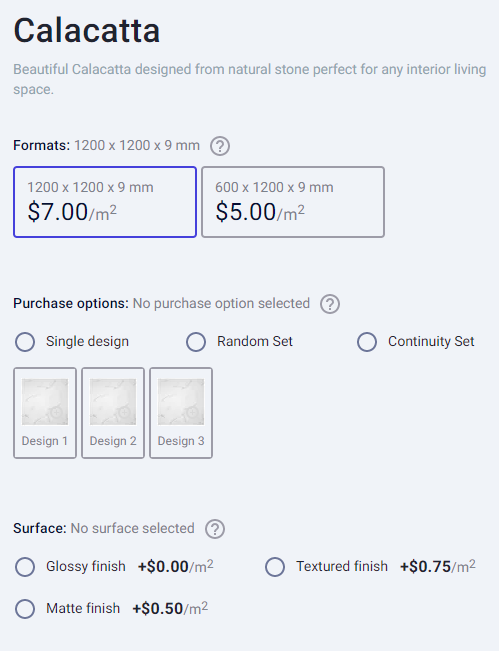
Task: Zoom Design 2 using its magnifier icon
Action: [x=124, y=413]
